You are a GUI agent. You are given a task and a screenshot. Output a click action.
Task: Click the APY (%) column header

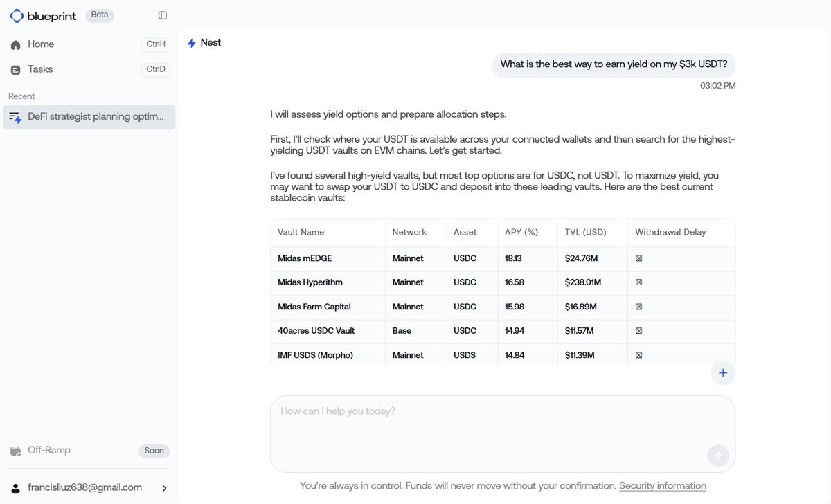pos(521,232)
